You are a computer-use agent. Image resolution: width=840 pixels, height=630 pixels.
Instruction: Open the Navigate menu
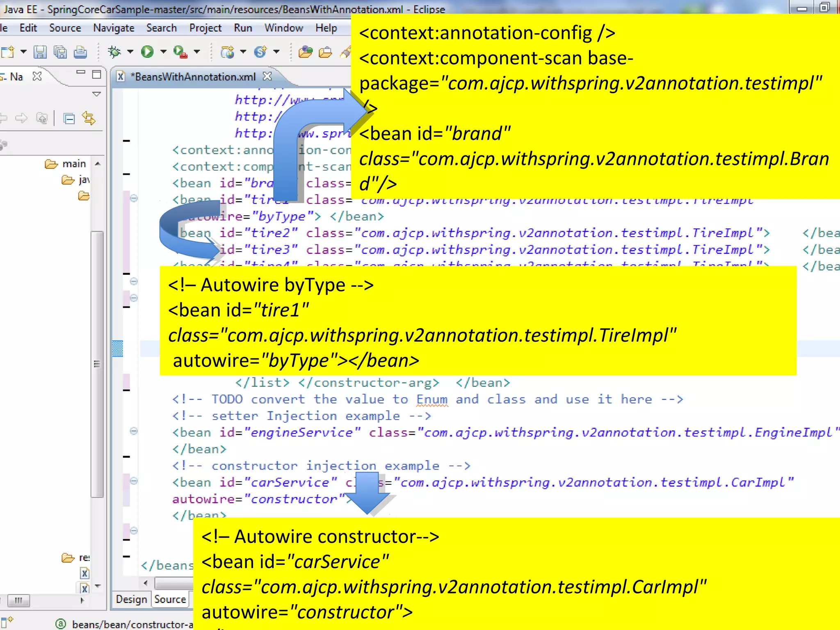pos(114,28)
